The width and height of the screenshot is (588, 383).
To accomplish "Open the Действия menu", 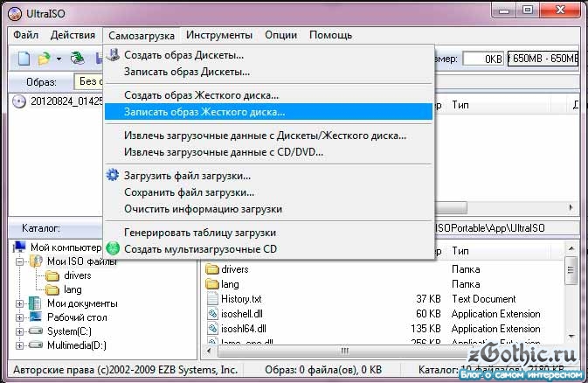I will click(x=73, y=35).
